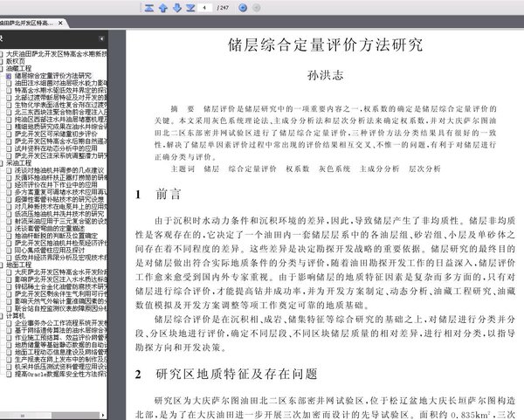Open bookmark 低流压抽油机井洗井技术的研究
This screenshot has height=420, width=524.
coord(59,214)
